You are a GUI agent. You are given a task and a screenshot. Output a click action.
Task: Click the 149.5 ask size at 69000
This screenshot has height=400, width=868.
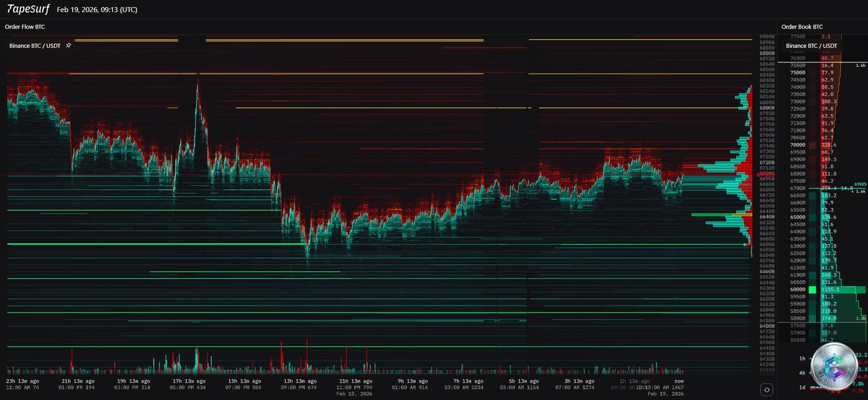tap(829, 159)
